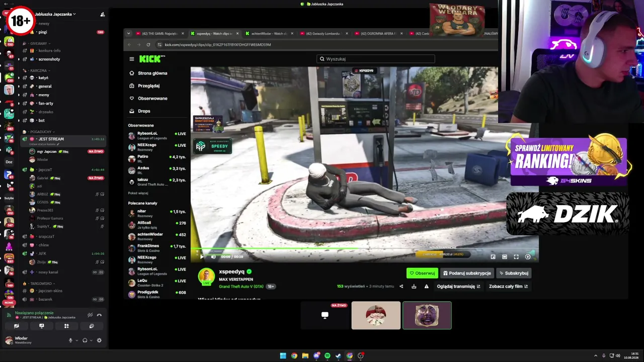Open the Kick hamburger menu
The width and height of the screenshot is (644, 362).
tap(132, 59)
